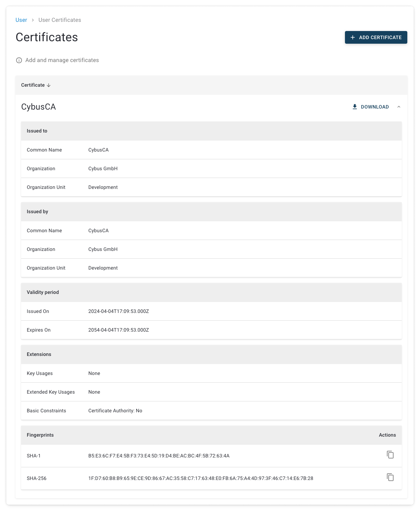The height and width of the screenshot is (511, 420).
Task: Click the info icon beside description
Action: 19,60
